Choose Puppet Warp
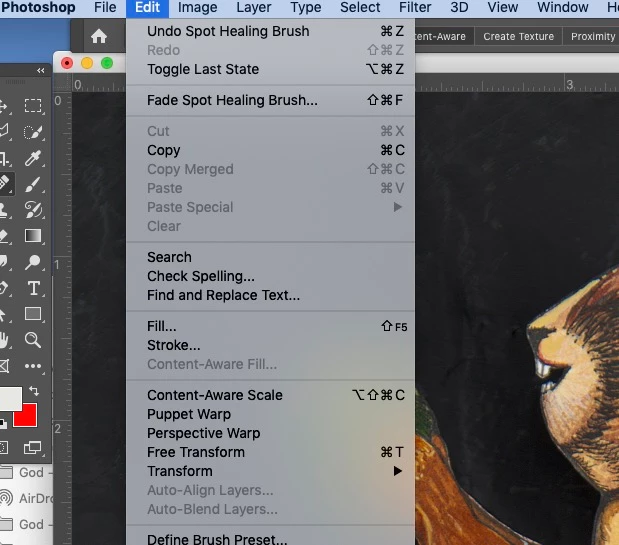Viewport: 619px width, 545px height. pyautogui.click(x=270, y=414)
